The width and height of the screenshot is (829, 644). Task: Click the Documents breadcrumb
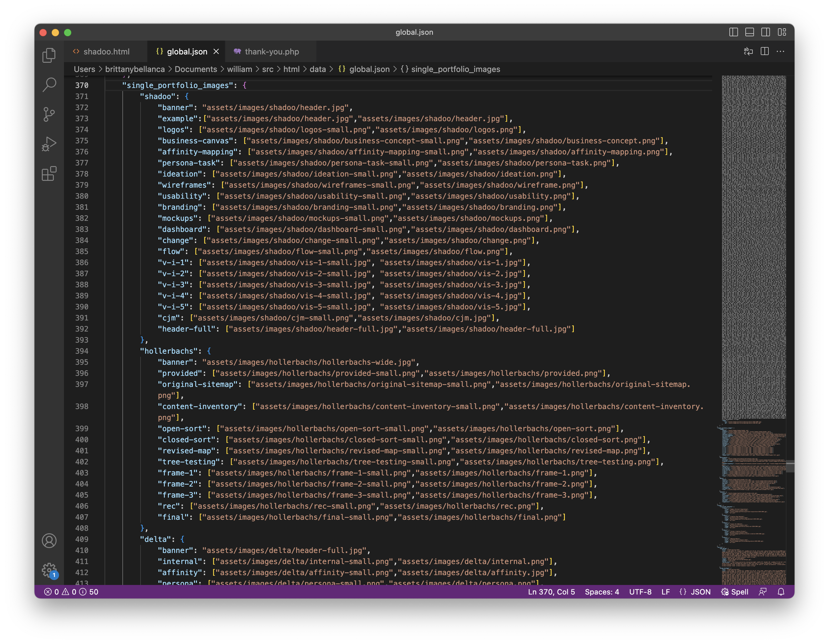[x=196, y=69]
